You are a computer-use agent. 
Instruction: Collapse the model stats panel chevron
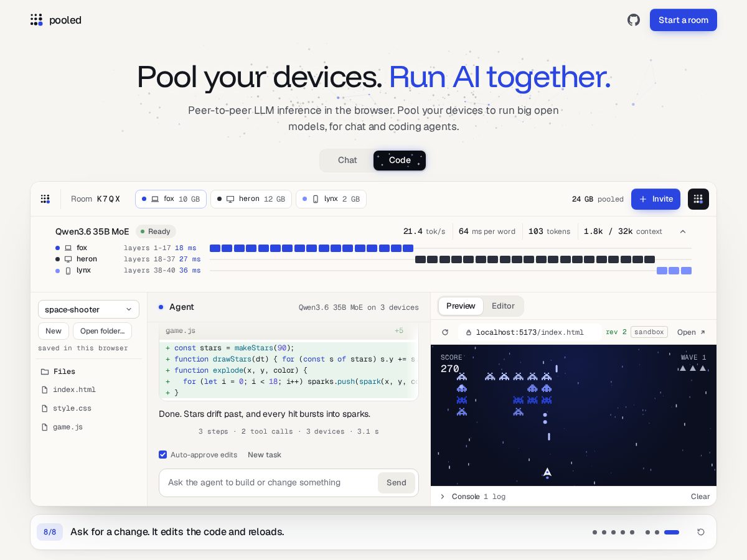point(683,231)
